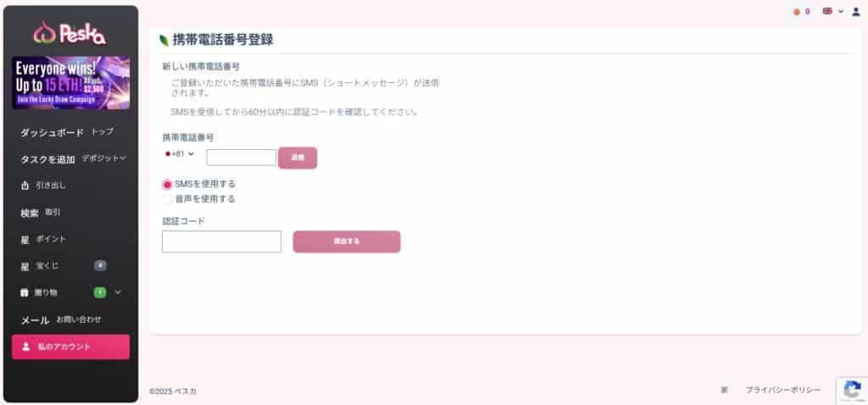
Task: Open the user profile icon at top right
Action: point(856,11)
